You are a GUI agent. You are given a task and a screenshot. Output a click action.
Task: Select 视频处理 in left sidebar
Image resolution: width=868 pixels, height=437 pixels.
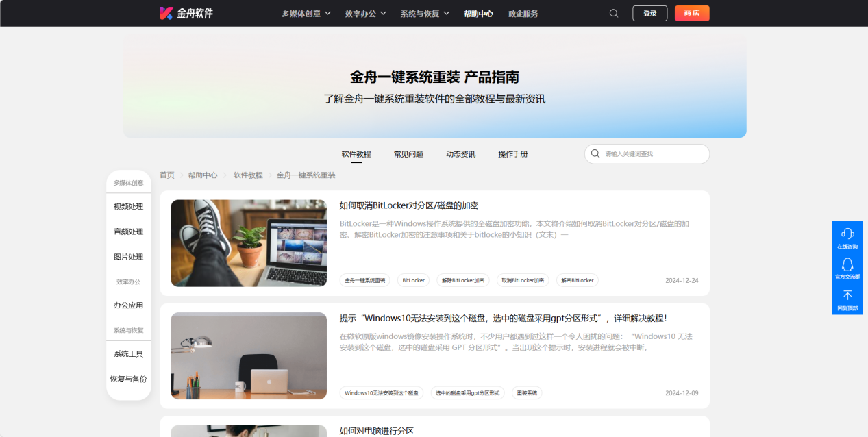tap(129, 207)
